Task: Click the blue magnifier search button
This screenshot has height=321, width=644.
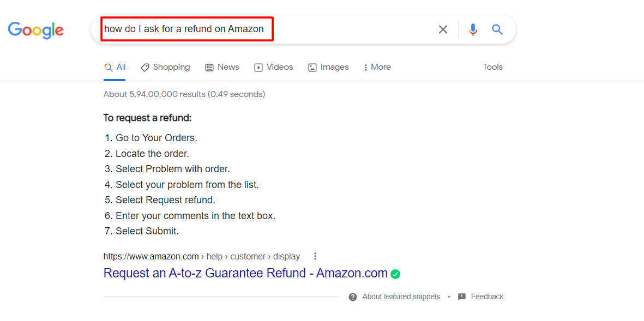Action: click(x=497, y=29)
